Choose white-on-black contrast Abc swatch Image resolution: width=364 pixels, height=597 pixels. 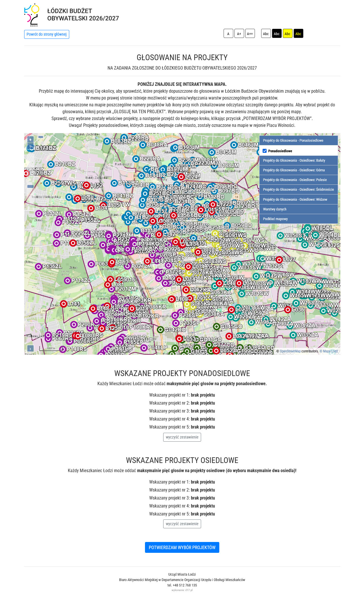click(277, 33)
